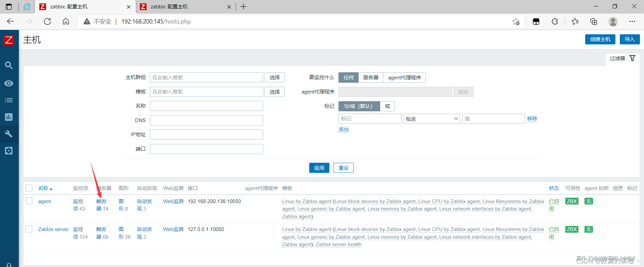The width and height of the screenshot is (644, 267).
Task: Open the Reports chart icon in sidebar
Action: point(9,117)
